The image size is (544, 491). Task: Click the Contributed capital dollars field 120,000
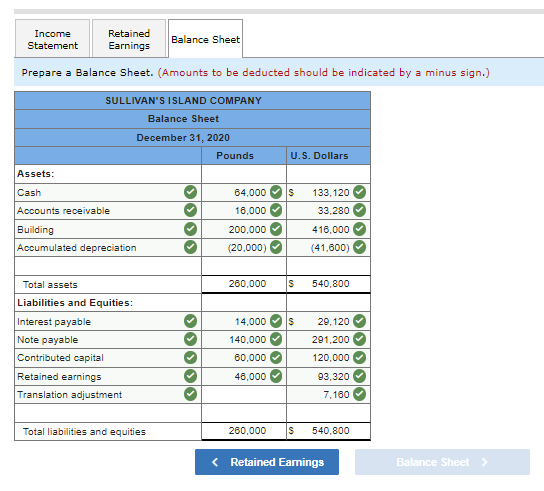(328, 357)
